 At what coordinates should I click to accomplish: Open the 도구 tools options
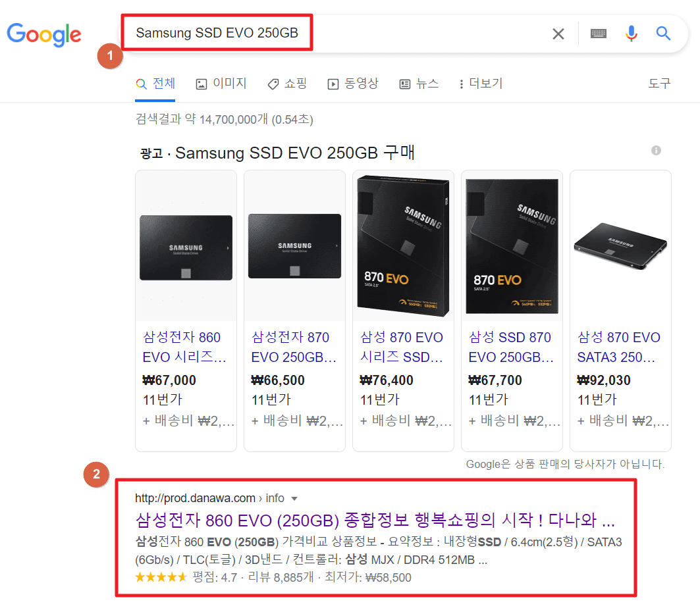[x=659, y=84]
